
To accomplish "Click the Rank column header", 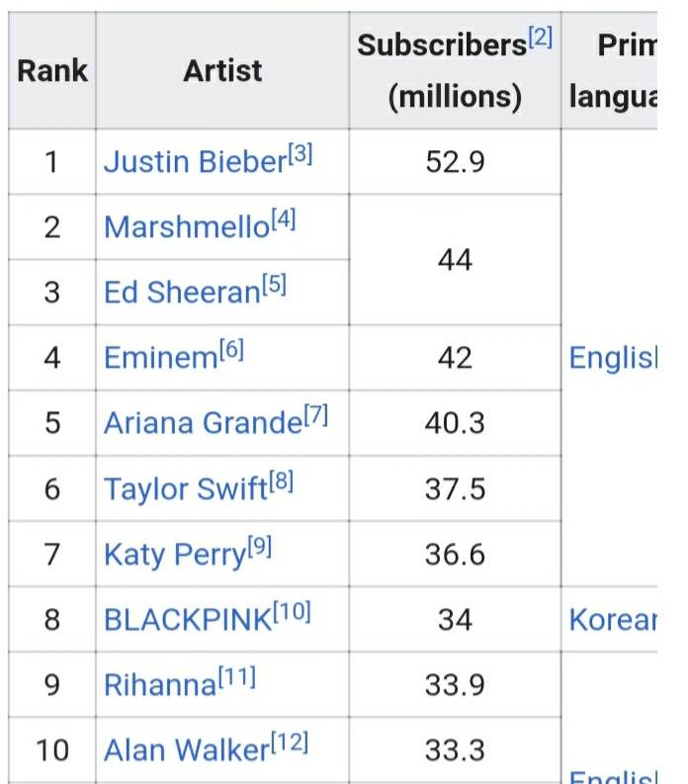I will (x=52, y=71).
